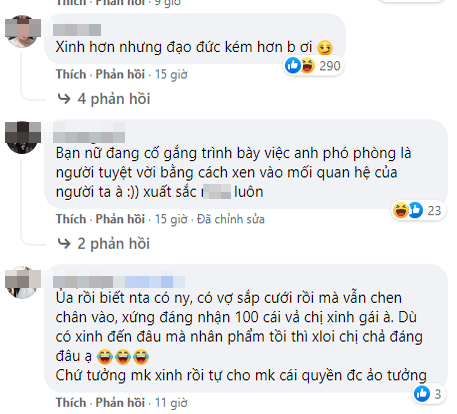Click reply arrow icon next to 4 phản hồi
457x414 pixels.
point(64,99)
